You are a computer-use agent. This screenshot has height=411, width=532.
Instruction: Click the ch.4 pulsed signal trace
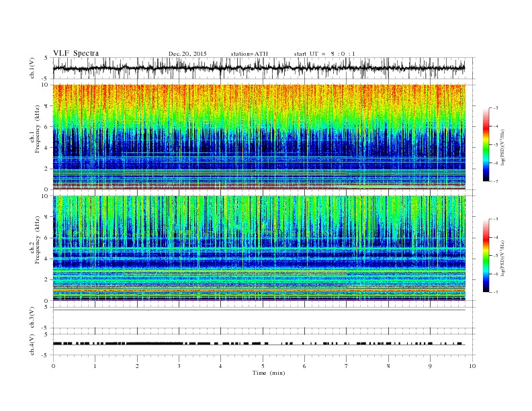[259, 344]
